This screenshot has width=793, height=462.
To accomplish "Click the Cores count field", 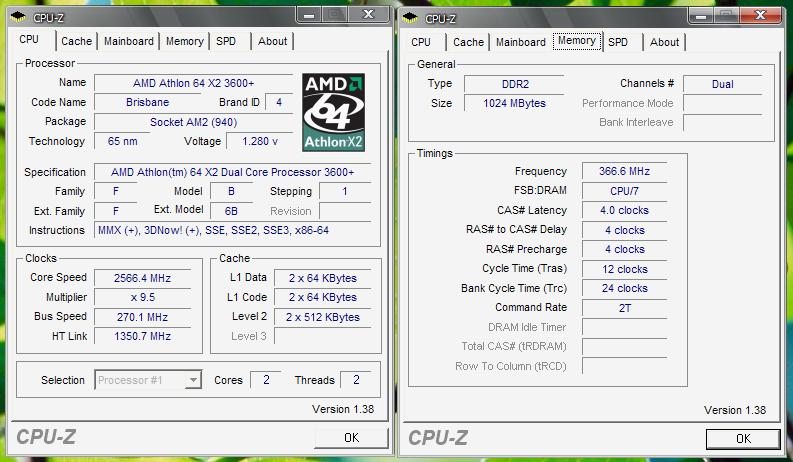I will pos(266,380).
